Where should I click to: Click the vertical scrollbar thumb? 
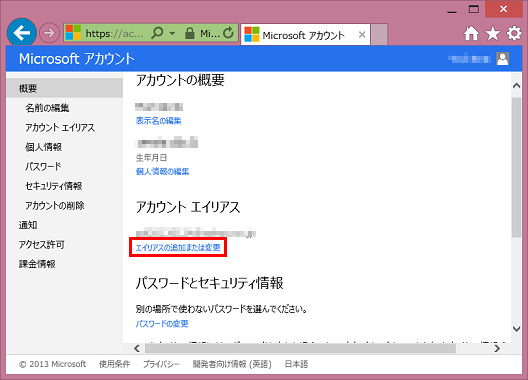coord(517,167)
